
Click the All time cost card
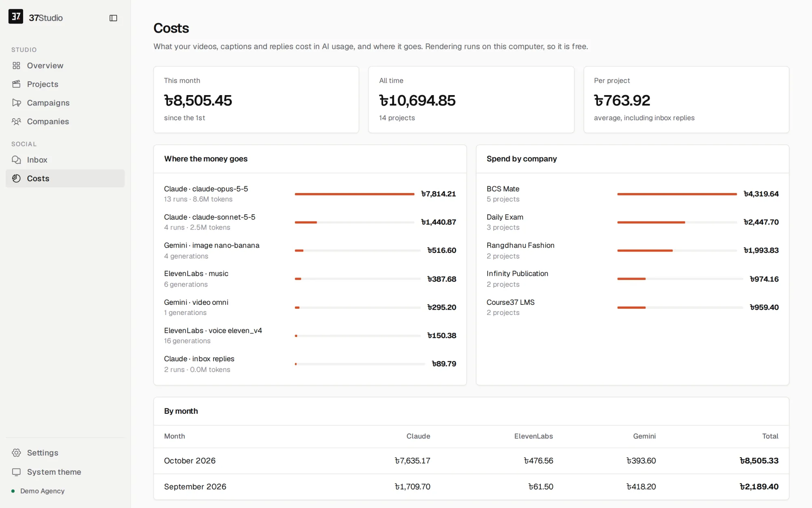(471, 100)
